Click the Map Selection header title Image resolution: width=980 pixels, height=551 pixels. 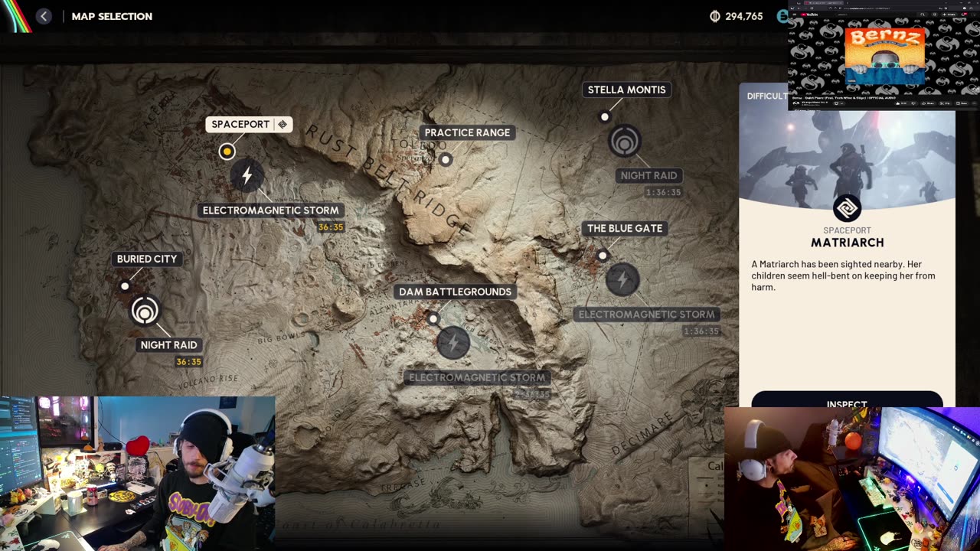click(x=112, y=16)
